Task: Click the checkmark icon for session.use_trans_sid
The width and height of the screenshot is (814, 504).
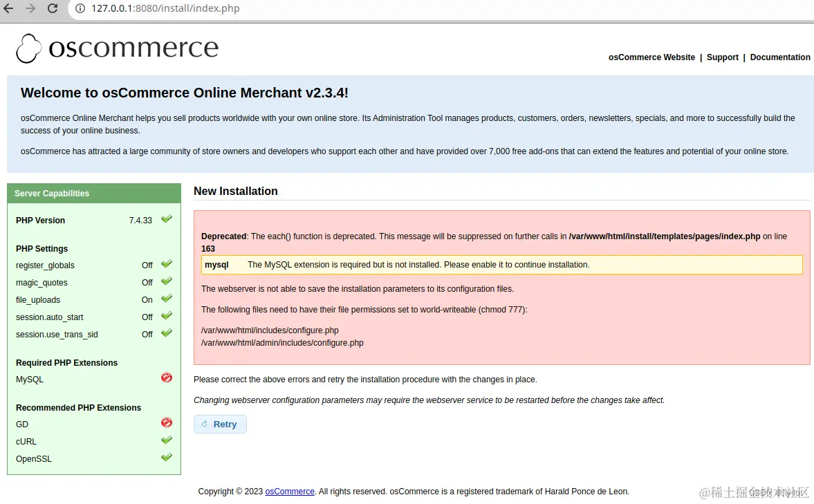Action: (x=166, y=333)
